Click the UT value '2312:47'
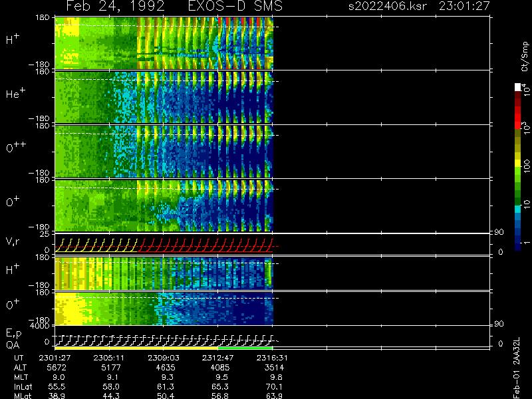Viewport: 532px width, 399px height. pos(217,358)
